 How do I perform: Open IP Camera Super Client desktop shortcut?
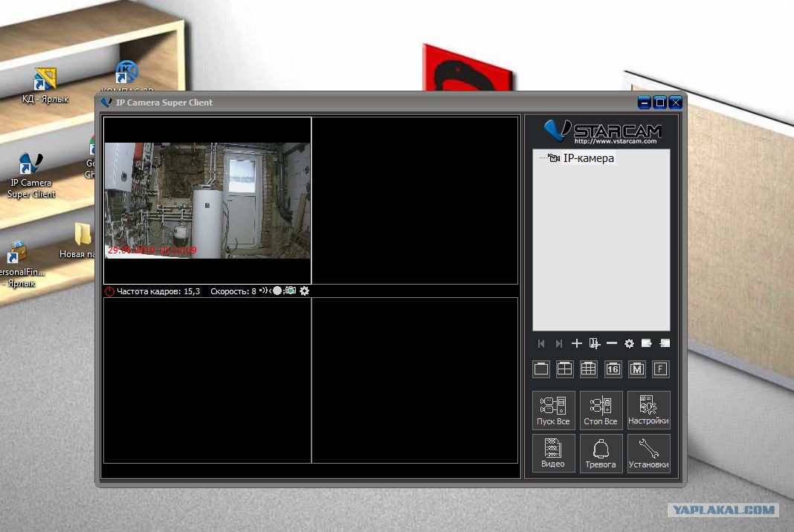[x=31, y=175]
